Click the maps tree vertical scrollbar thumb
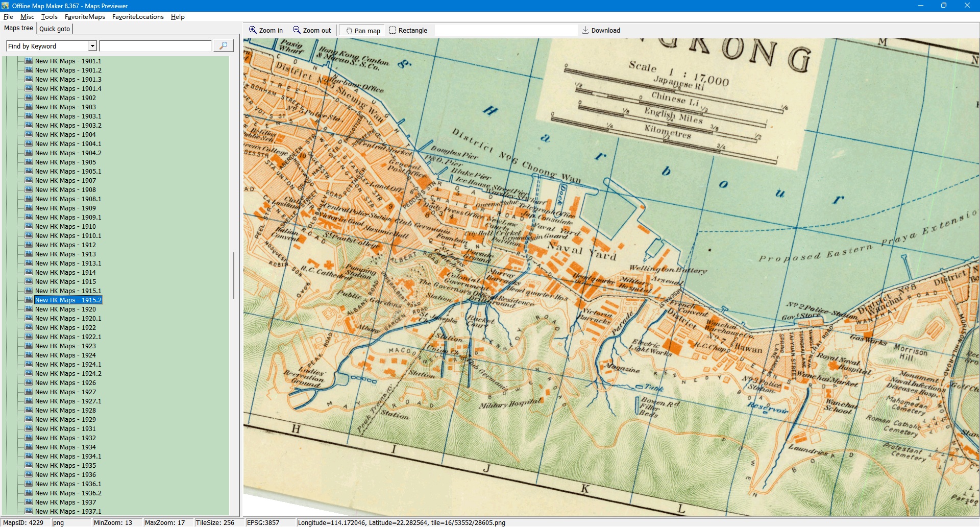The image size is (980, 527). click(x=234, y=276)
